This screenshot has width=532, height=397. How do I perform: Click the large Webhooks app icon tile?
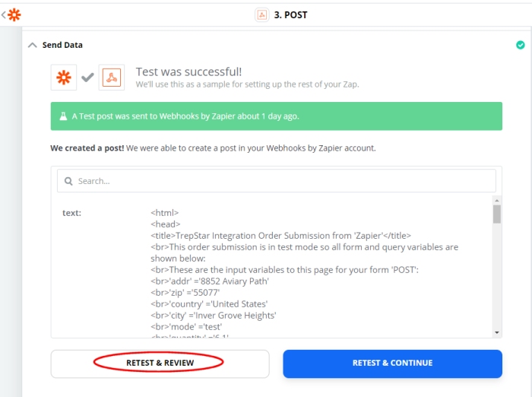click(x=112, y=78)
